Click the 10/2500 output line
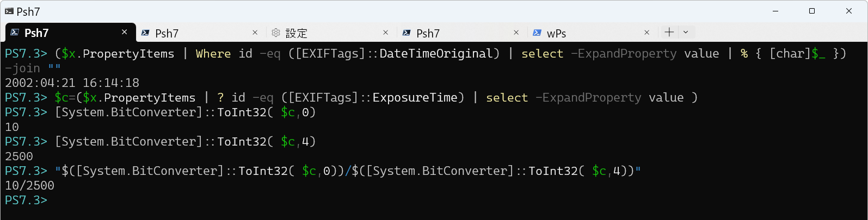Viewport: 868px width, 220px height. coord(29,186)
